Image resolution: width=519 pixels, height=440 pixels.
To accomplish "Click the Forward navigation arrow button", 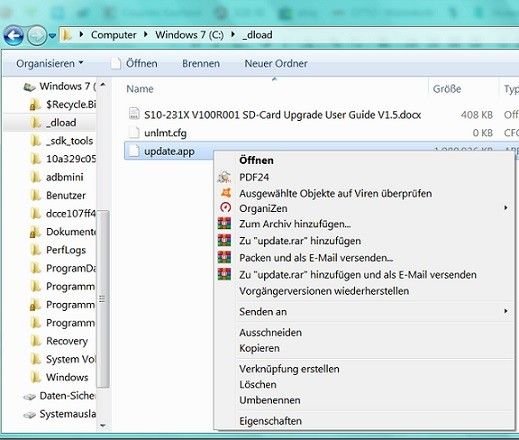I will [36, 35].
